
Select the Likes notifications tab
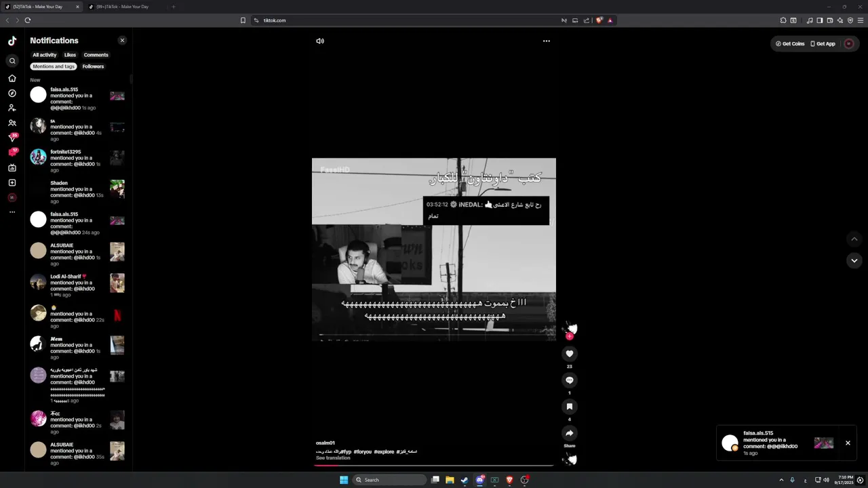coord(70,55)
